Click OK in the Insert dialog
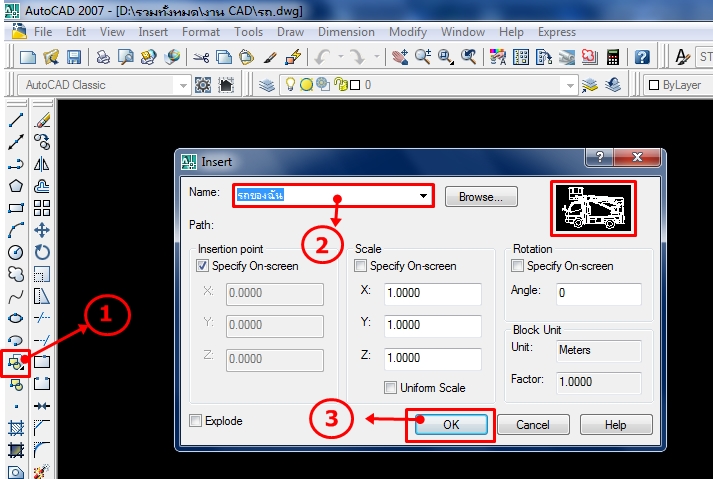 point(451,425)
